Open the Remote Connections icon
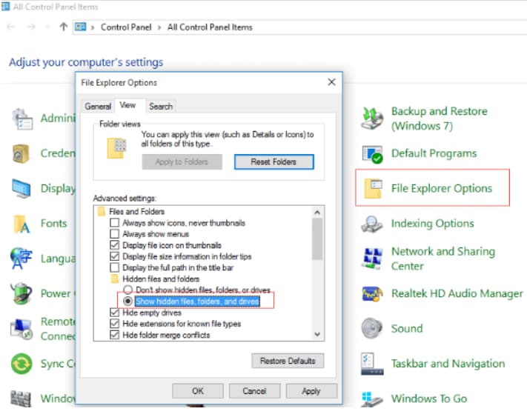The width and height of the screenshot is (527, 420). click(x=21, y=329)
